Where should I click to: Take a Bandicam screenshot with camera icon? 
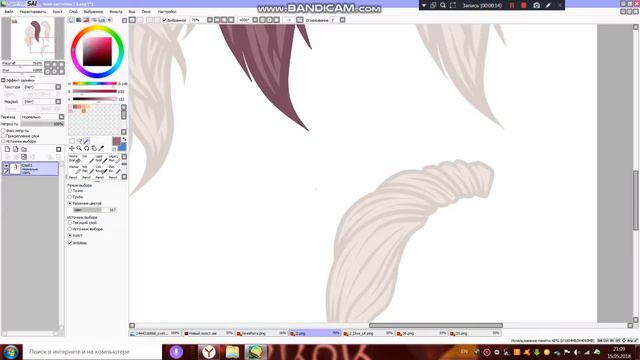[x=536, y=5]
